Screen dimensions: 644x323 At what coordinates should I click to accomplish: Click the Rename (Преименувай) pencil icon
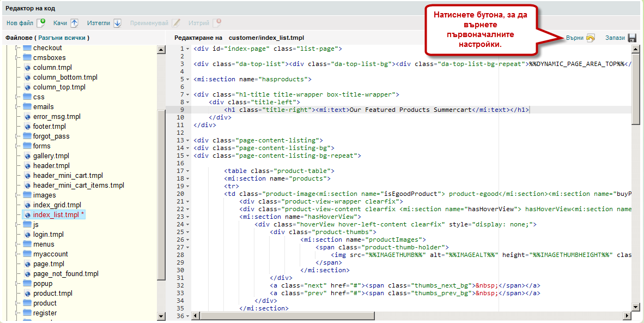click(x=176, y=23)
